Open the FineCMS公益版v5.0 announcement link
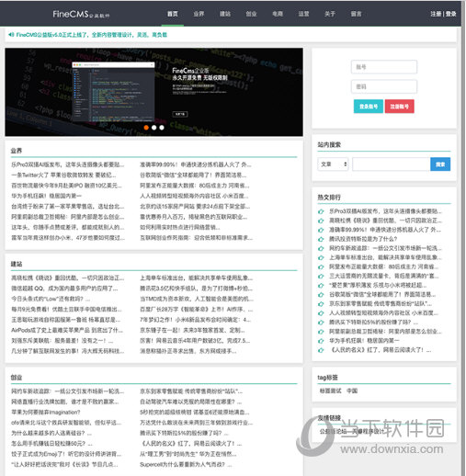Viewport: 466px width, 476px height. pyautogui.click(x=92, y=35)
